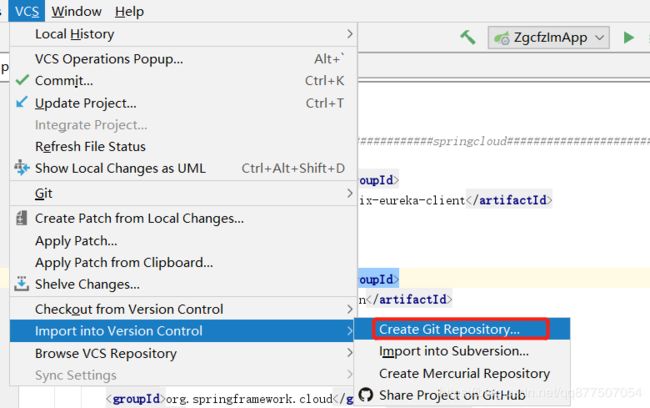Image resolution: width=650 pixels, height=408 pixels.
Task: Click the green checkmark Commit icon
Action: pos(22,80)
